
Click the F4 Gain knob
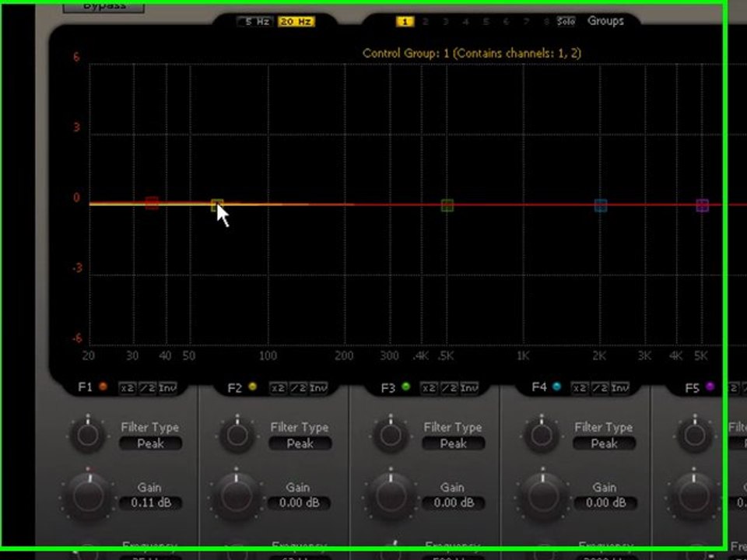point(542,496)
